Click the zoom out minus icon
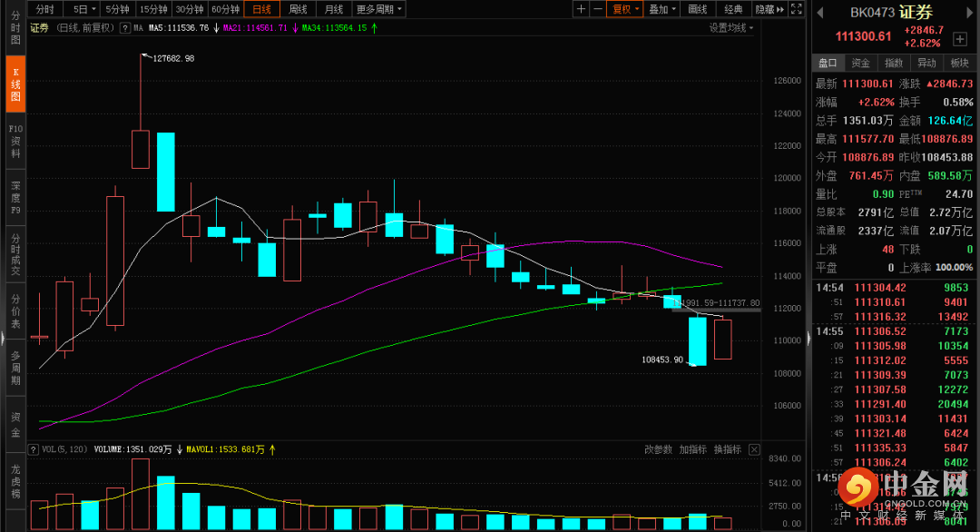This screenshot has height=532, width=980. (x=598, y=9)
